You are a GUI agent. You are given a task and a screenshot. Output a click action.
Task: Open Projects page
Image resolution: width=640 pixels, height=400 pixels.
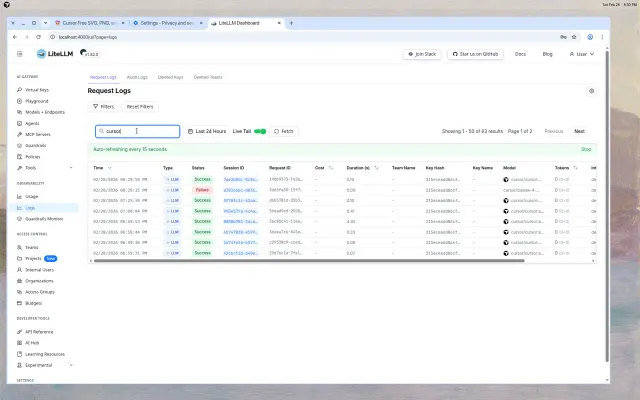[x=33, y=258]
